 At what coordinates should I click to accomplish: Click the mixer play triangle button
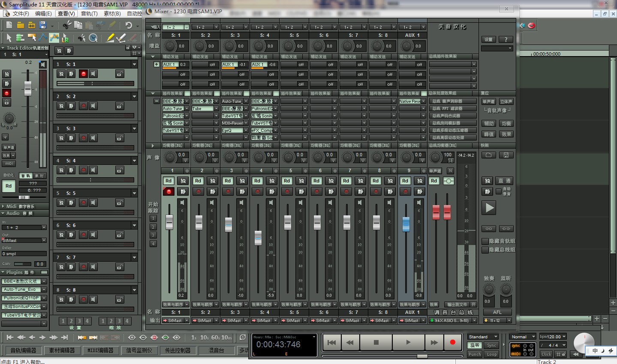pos(489,208)
